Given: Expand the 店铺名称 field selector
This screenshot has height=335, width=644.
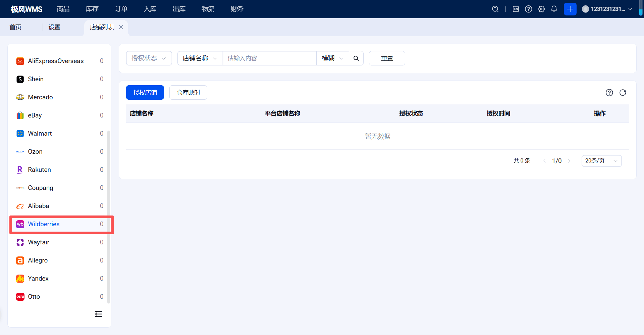Looking at the screenshot, I should [200, 58].
